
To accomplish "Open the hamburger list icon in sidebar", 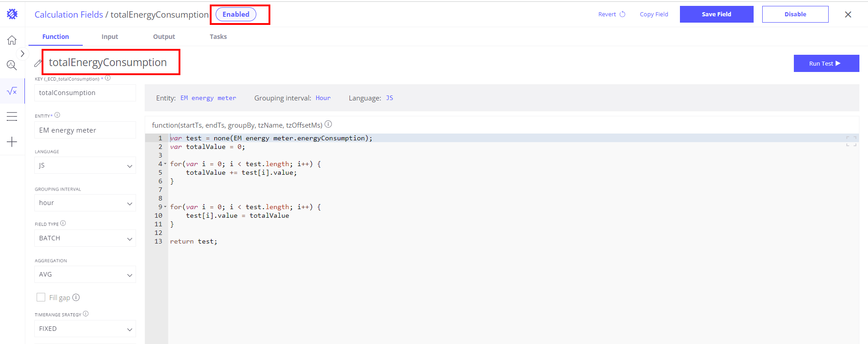I will [12, 117].
